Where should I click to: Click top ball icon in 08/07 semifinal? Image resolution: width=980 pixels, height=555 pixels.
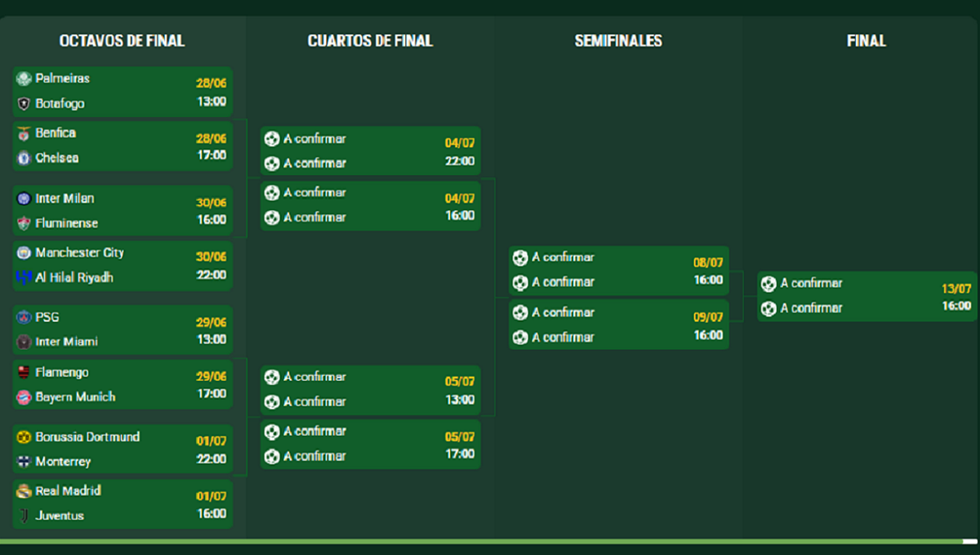pos(520,257)
